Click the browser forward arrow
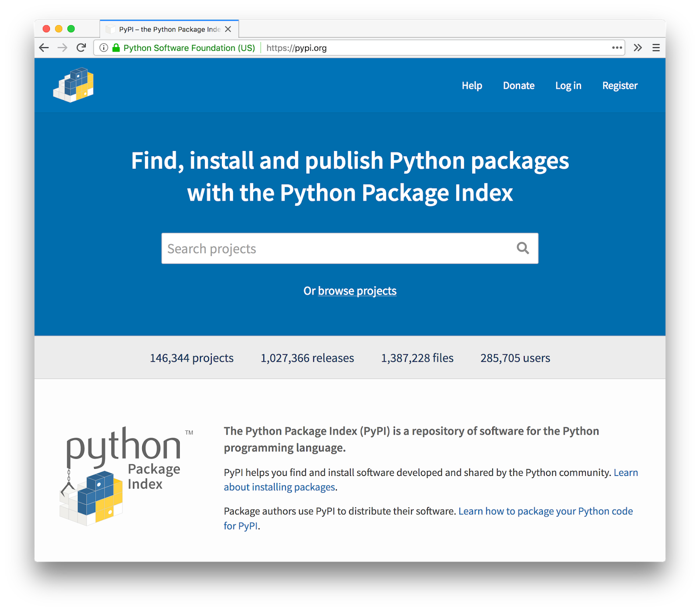 pyautogui.click(x=63, y=48)
